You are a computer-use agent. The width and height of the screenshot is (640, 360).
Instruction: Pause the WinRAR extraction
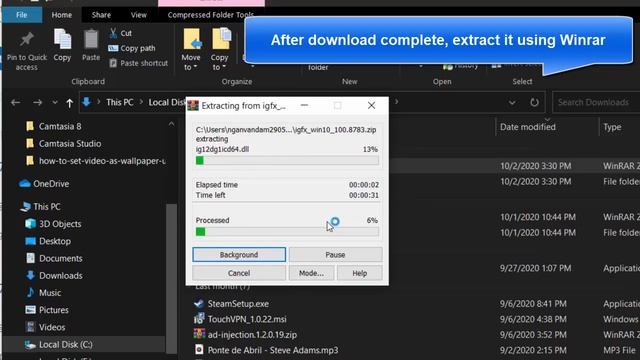(x=335, y=254)
